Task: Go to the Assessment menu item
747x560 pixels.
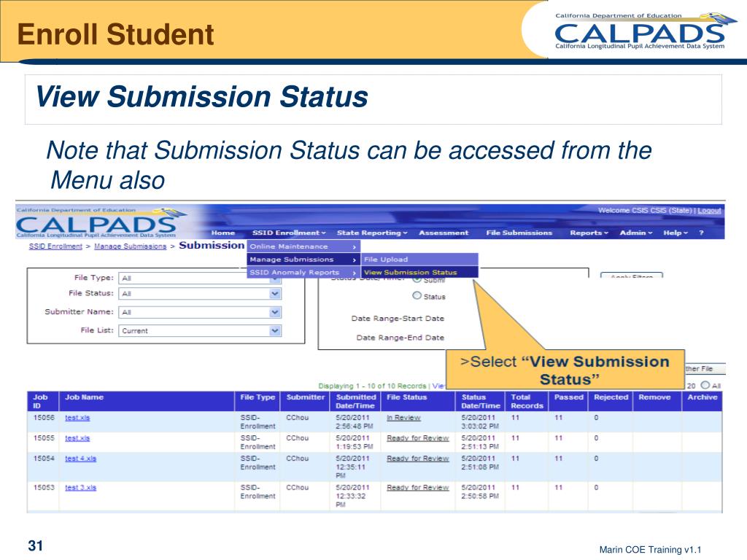Action: pyautogui.click(x=444, y=233)
